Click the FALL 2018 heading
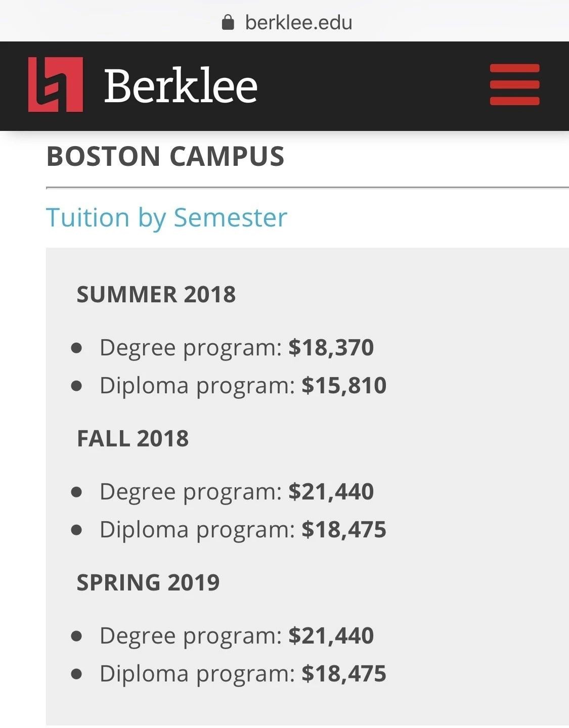This screenshot has width=569, height=728. click(x=133, y=438)
